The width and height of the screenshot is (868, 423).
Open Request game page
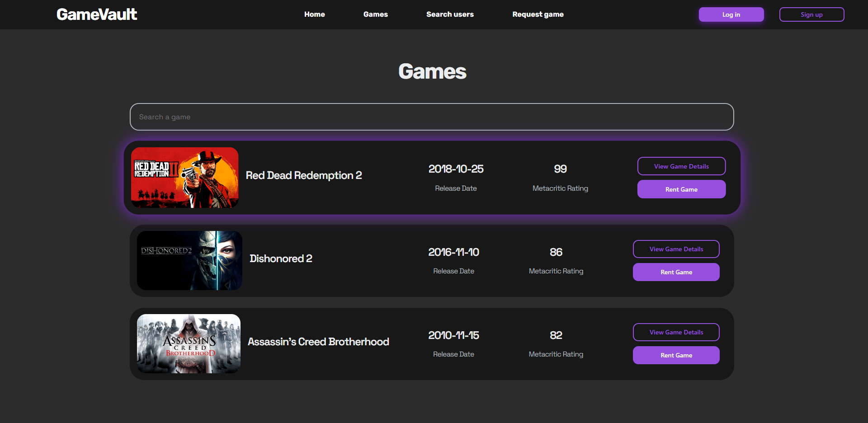click(538, 14)
